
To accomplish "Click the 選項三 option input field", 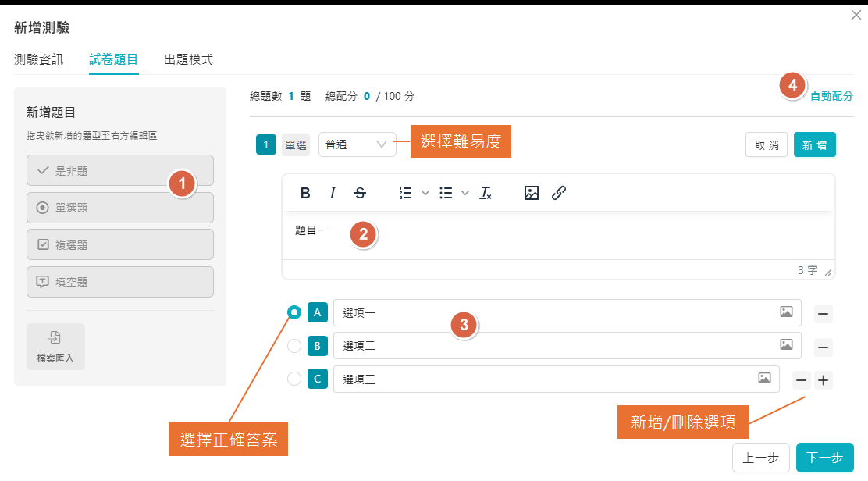I will [x=557, y=379].
